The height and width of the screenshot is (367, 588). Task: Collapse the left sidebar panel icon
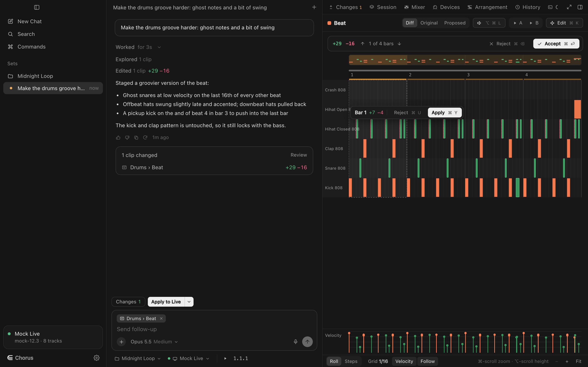pyautogui.click(x=37, y=7)
